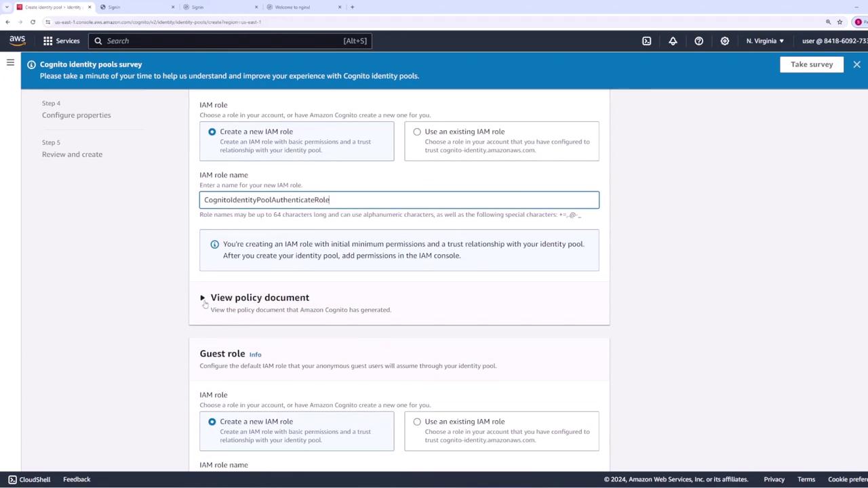Open the AWS home logo
868x488 pixels.
tap(18, 41)
